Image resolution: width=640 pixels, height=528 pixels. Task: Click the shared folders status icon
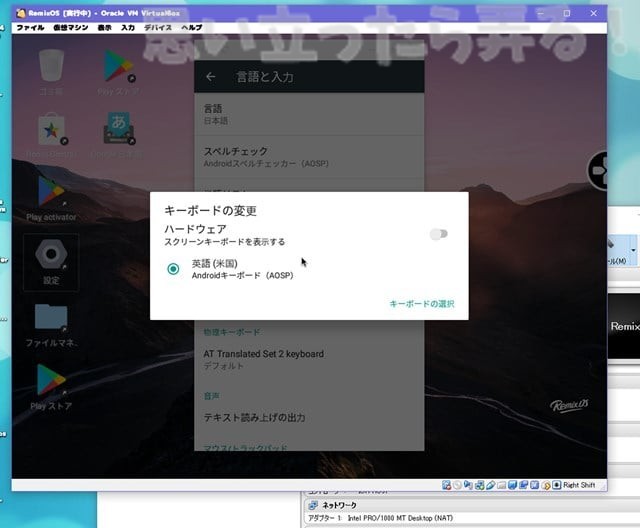tap(502, 485)
